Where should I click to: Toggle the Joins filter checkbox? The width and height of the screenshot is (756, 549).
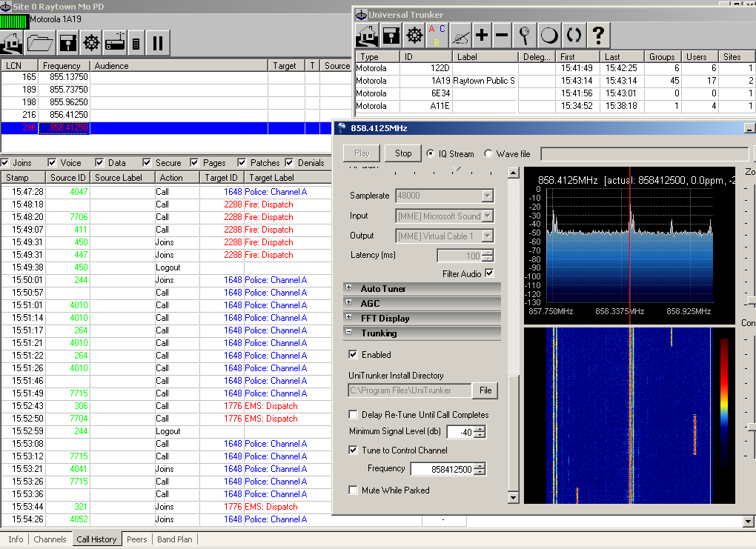5,162
